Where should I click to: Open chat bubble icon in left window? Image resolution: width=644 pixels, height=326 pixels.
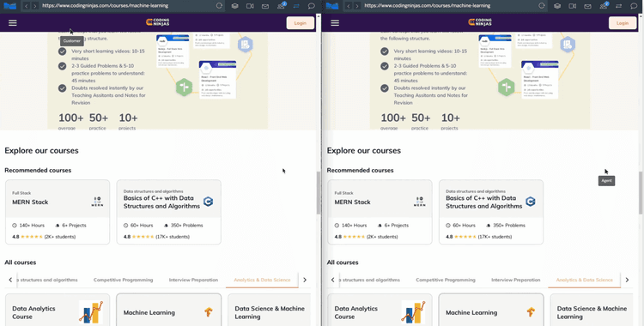coord(312,6)
